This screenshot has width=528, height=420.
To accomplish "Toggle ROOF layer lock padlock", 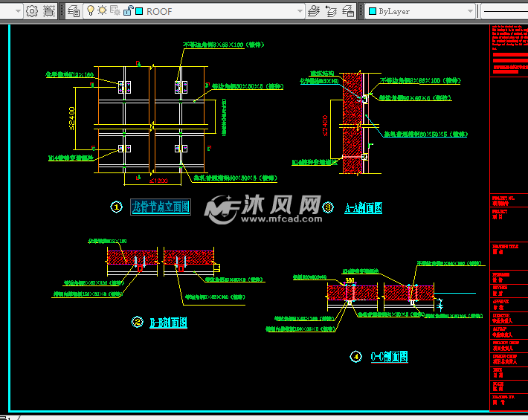I will click(x=127, y=11).
